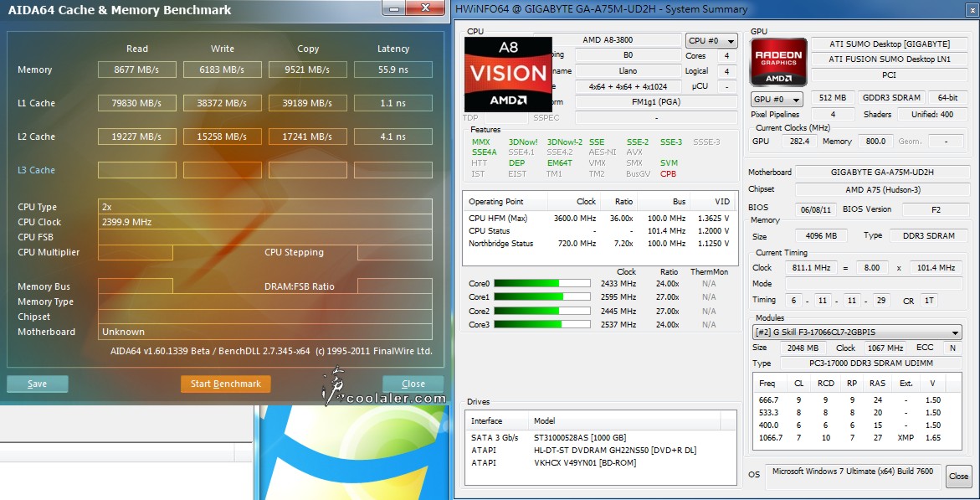Click the L3 Cache label
Viewport: 980px width, 500px height.
tap(36, 170)
